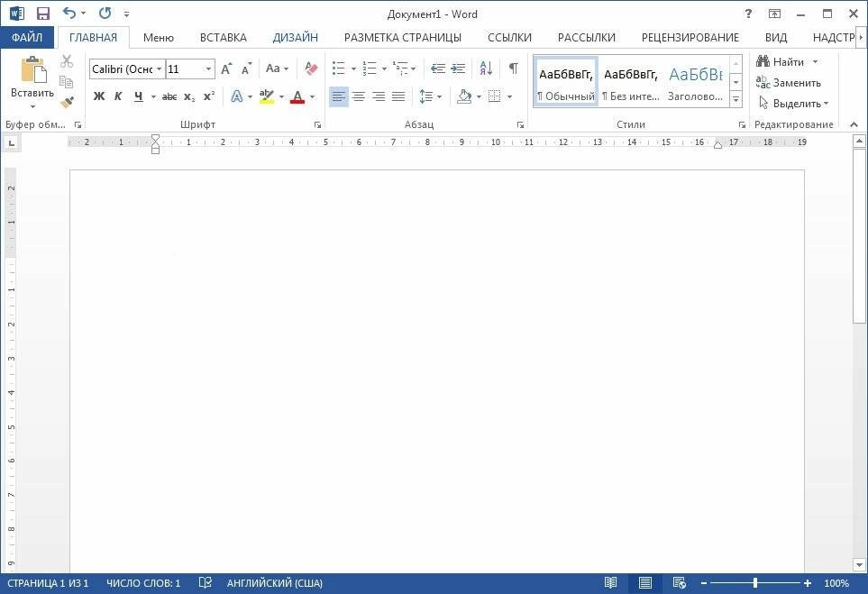Viewport: 868px width, 594px height.
Task: Open the Change Case (Aa) dropdown
Action: 278,69
